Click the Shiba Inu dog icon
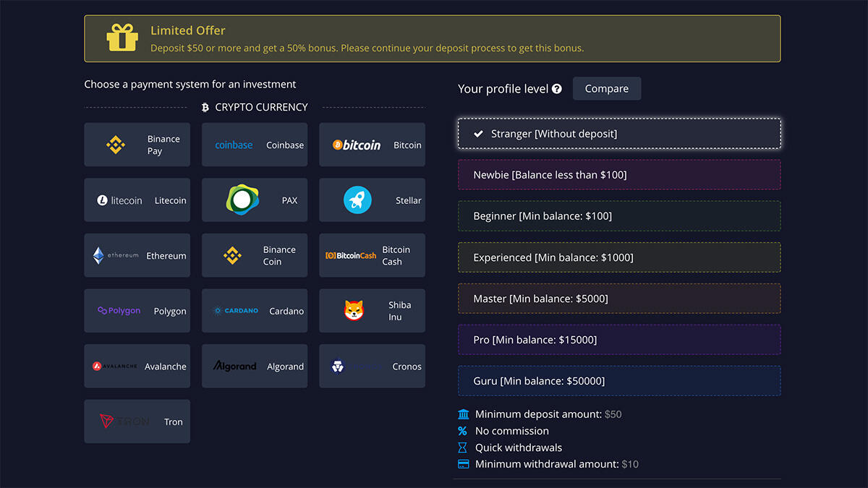 (x=354, y=311)
